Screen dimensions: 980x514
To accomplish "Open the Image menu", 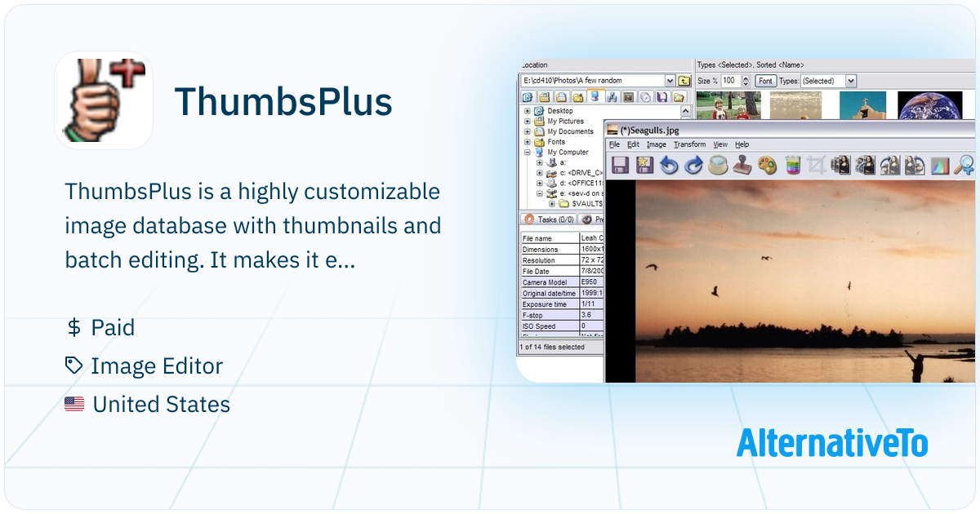I will [657, 144].
